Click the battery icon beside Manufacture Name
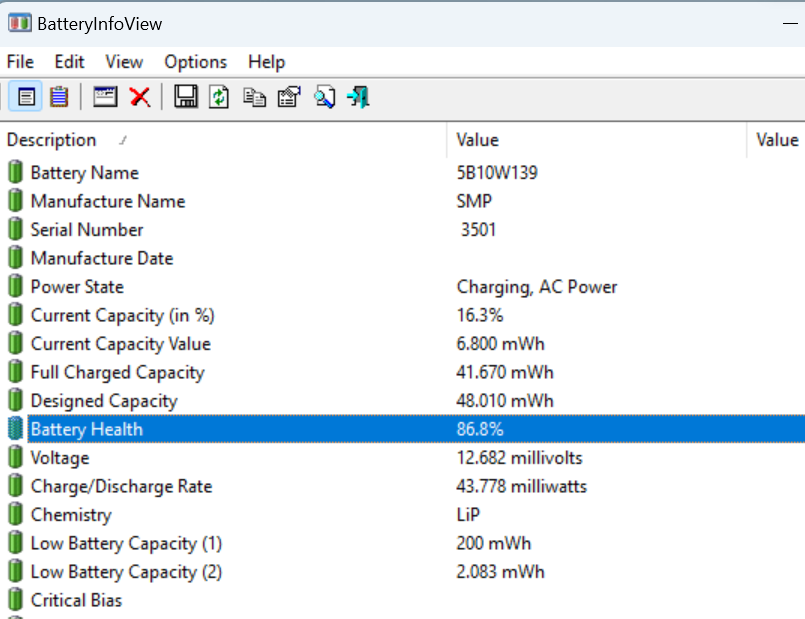This screenshot has width=805, height=619. (x=15, y=201)
